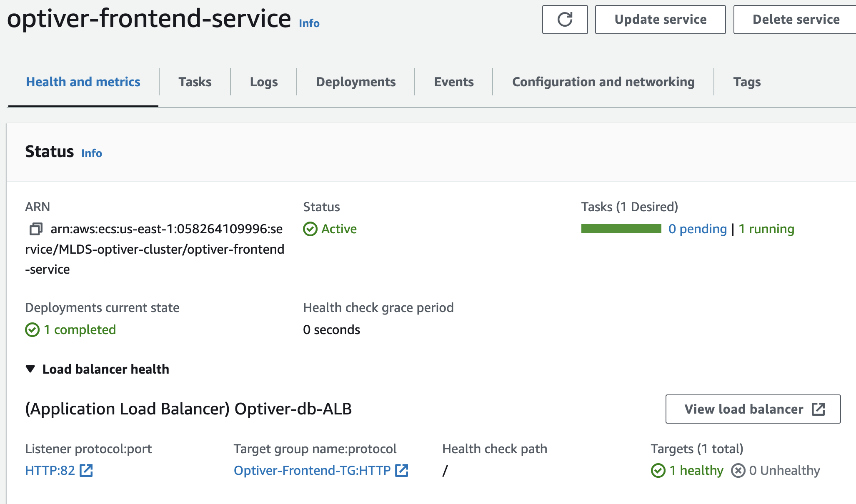Click the Active status check icon
Viewport: 856px width, 504px height.
coord(310,229)
